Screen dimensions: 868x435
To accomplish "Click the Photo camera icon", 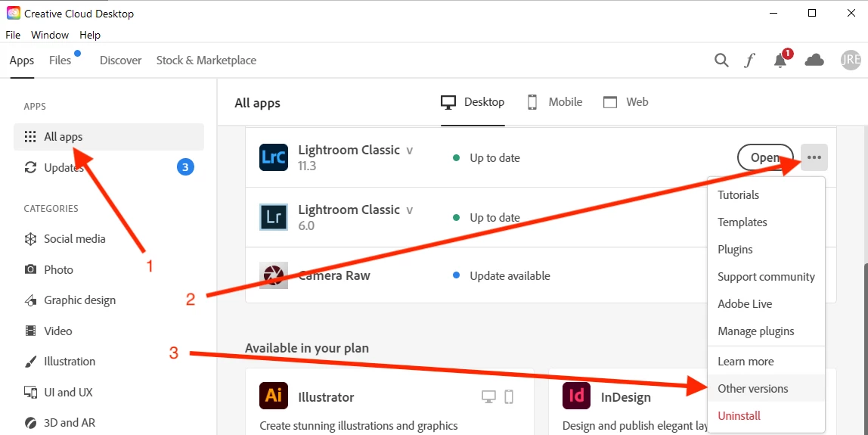I will pyautogui.click(x=30, y=270).
